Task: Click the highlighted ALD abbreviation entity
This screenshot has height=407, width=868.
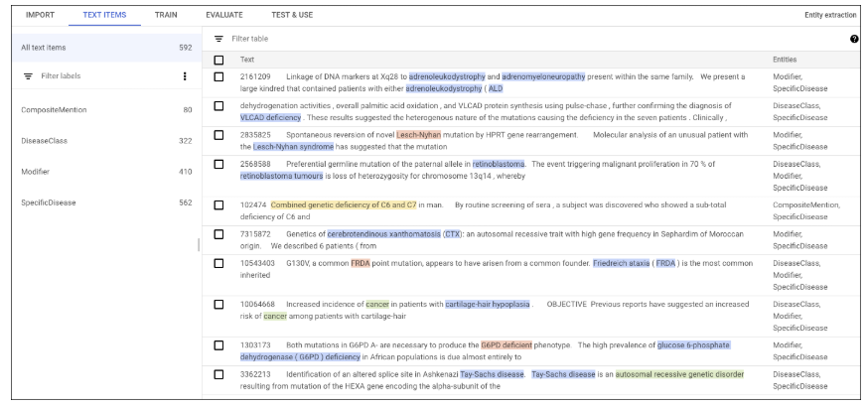Action: (x=496, y=88)
